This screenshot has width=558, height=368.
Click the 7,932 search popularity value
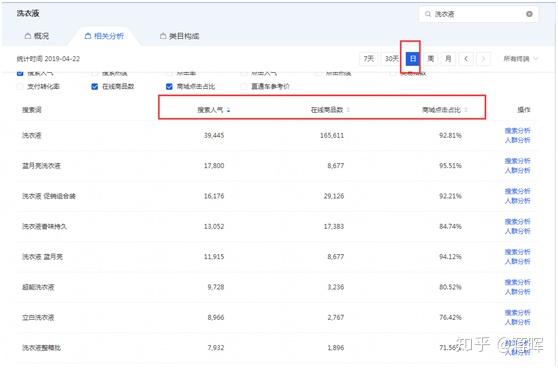[x=216, y=348]
